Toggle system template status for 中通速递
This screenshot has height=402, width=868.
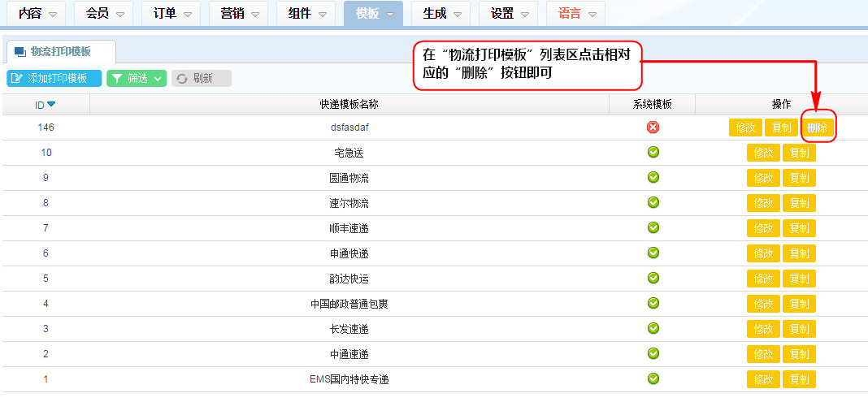tap(653, 353)
